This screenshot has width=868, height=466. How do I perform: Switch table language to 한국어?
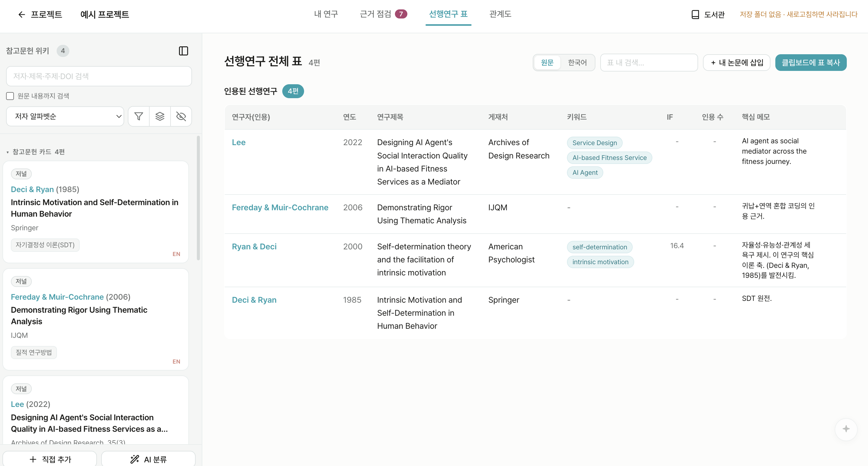(x=577, y=62)
